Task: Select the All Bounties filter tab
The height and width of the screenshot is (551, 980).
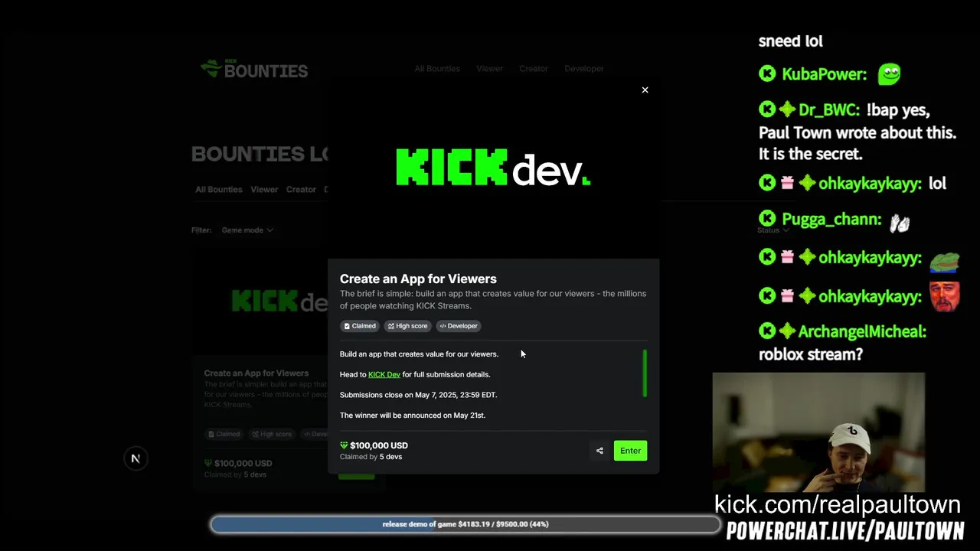Action: (219, 190)
